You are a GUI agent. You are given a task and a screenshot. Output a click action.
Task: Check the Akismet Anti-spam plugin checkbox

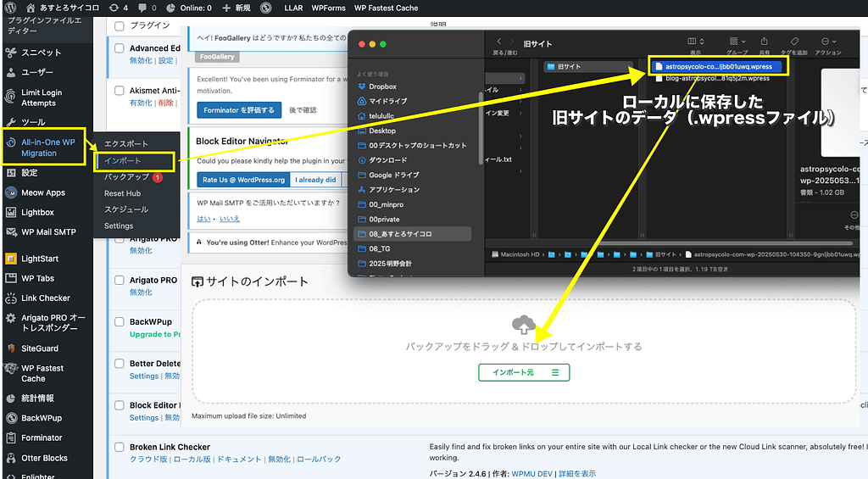(119, 91)
